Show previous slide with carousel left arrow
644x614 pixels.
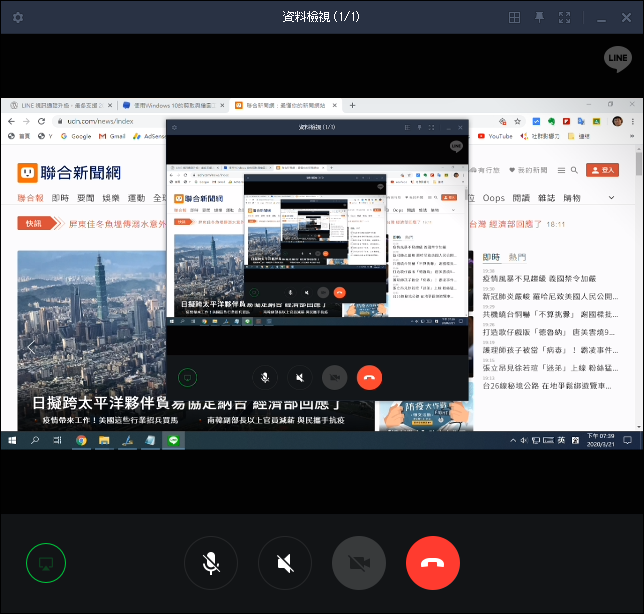(x=31, y=347)
